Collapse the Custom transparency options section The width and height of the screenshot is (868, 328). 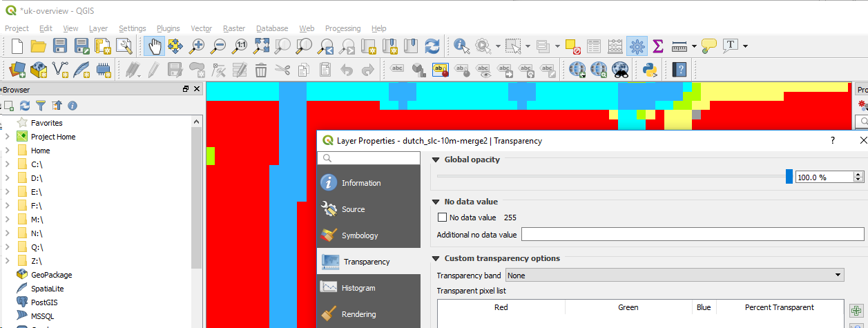435,259
